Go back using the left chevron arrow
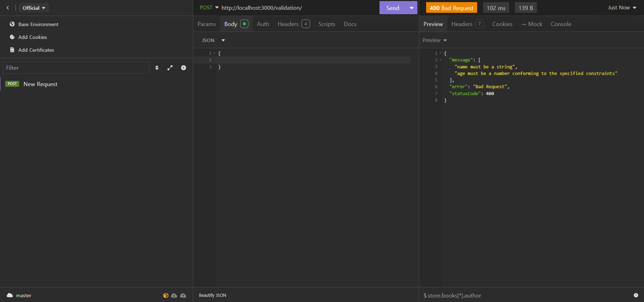644x302 pixels. tap(8, 8)
